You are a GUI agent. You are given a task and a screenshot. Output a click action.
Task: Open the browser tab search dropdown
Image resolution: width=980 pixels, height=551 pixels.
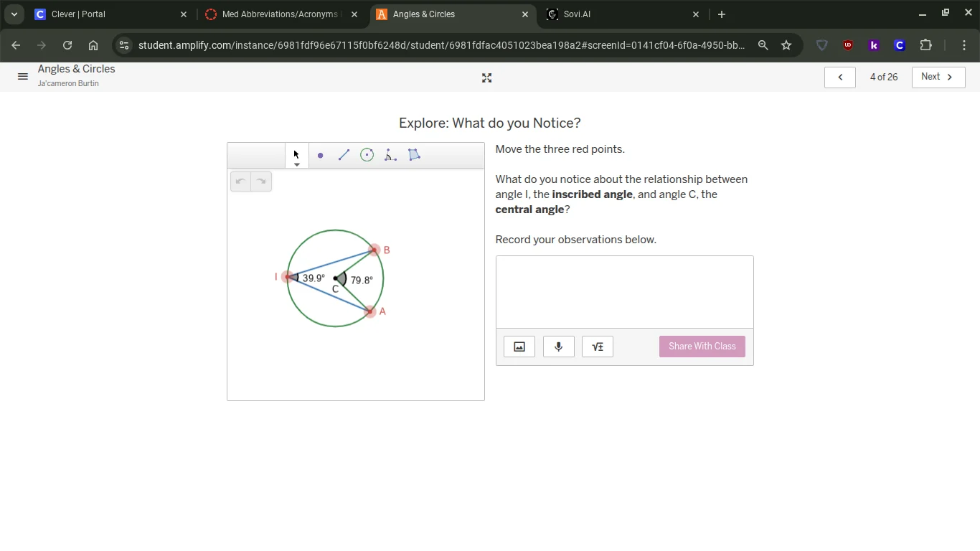pyautogui.click(x=14, y=14)
